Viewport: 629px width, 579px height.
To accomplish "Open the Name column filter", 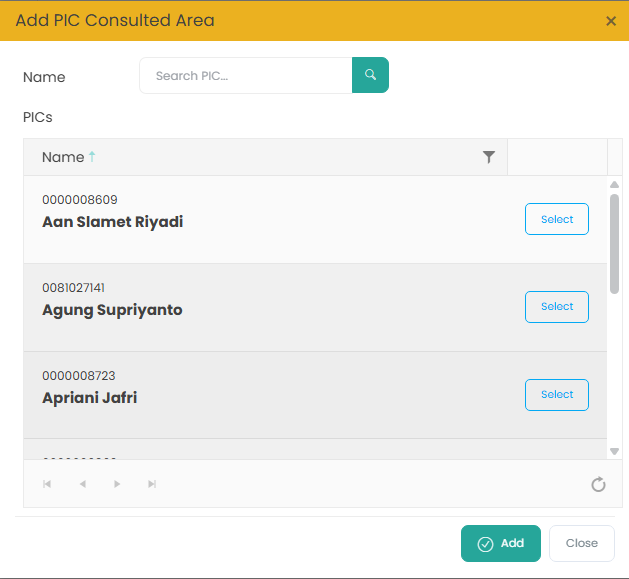I will click(x=489, y=157).
